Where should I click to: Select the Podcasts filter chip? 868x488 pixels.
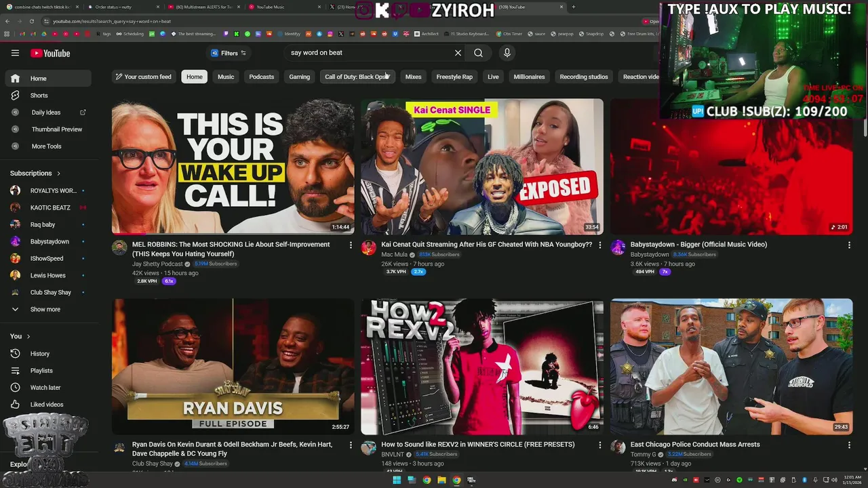click(x=261, y=77)
